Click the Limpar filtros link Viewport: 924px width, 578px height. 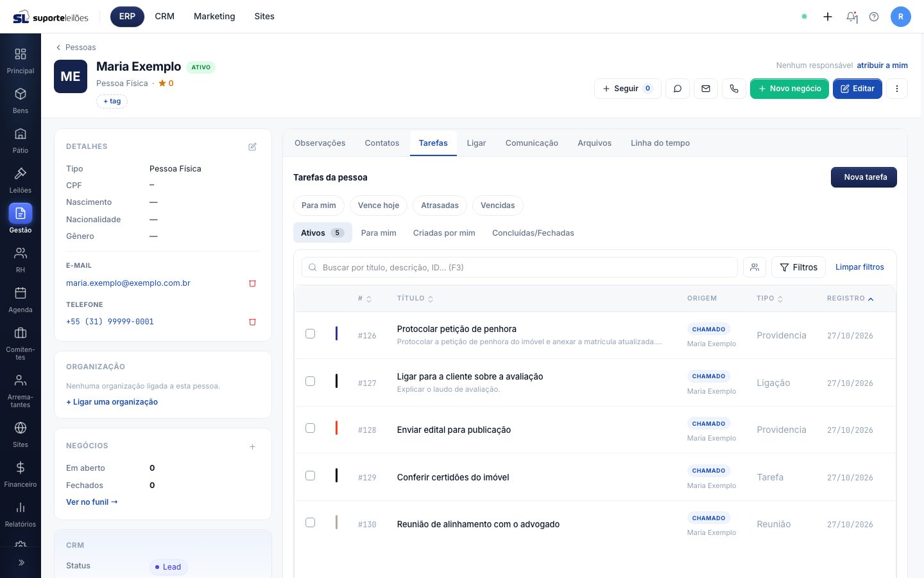(860, 267)
